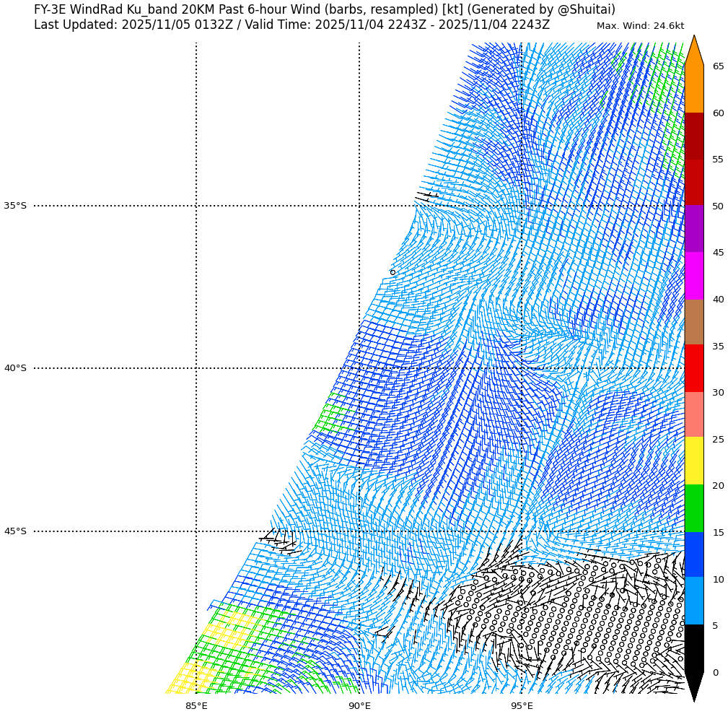Click the Last Updated timestamp line
728x714 pixels.
point(291,25)
